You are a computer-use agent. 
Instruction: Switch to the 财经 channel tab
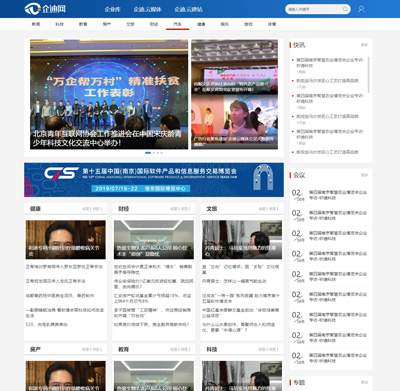point(154,24)
